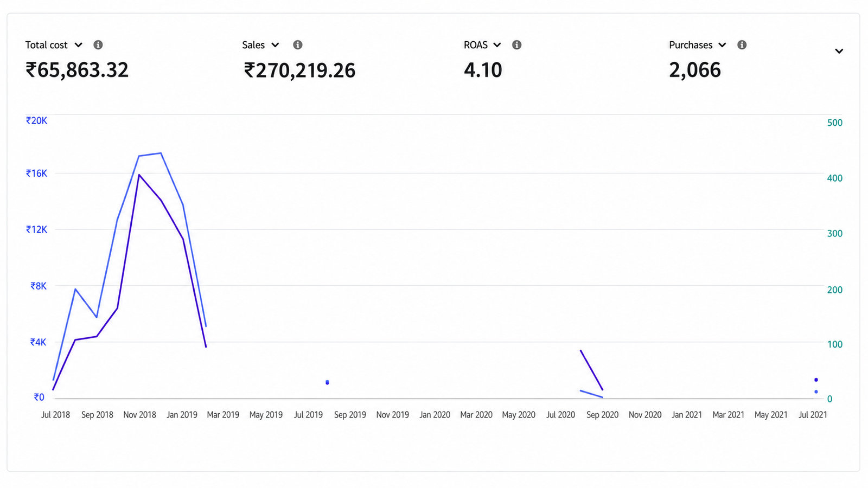Click info icon next to ROAS
Viewport: 868px width, 488px height.
[x=517, y=45]
